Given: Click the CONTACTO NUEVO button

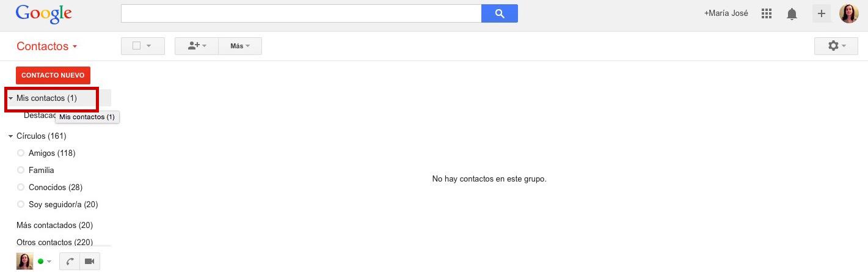Looking at the screenshot, I should [53, 75].
